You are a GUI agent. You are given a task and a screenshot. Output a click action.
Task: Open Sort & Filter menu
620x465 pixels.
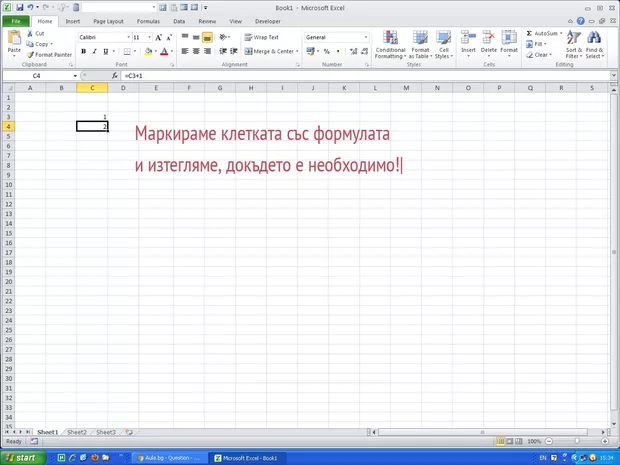tap(574, 45)
